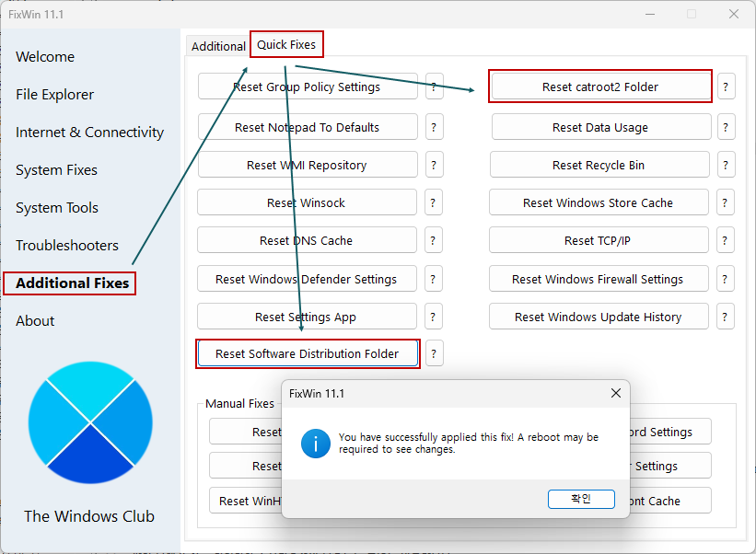
Task: Click Reset Software Distribution Folder
Action: click(x=308, y=353)
